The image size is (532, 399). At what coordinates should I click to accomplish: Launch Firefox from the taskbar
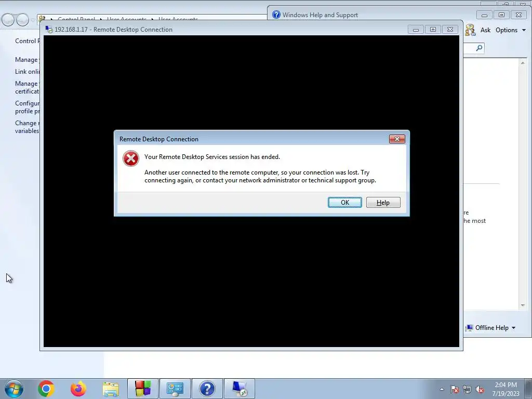point(78,389)
